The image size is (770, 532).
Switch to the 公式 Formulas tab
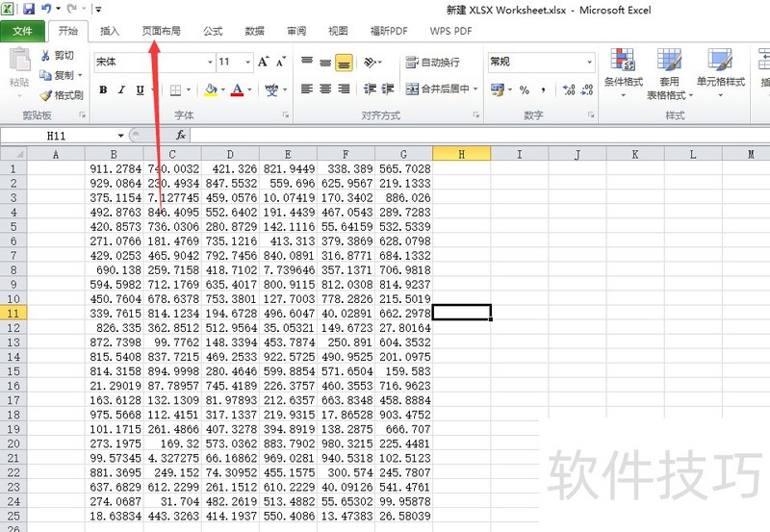click(213, 32)
